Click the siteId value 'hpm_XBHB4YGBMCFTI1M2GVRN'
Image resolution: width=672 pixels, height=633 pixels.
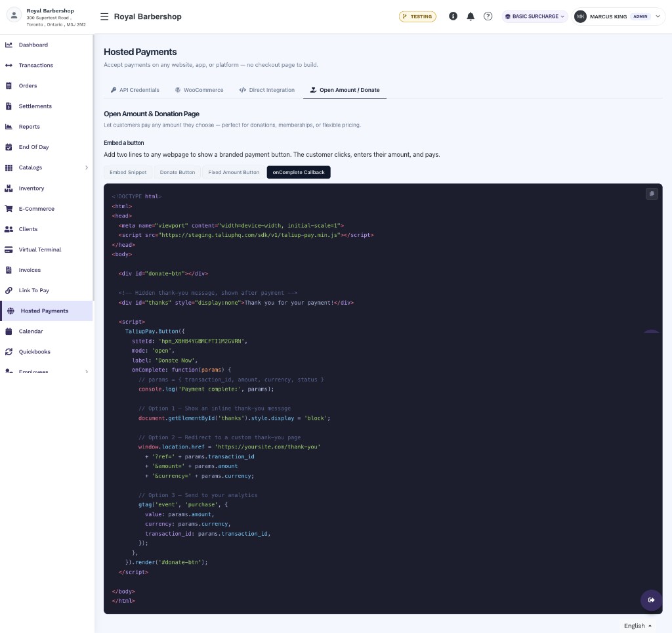201,341
